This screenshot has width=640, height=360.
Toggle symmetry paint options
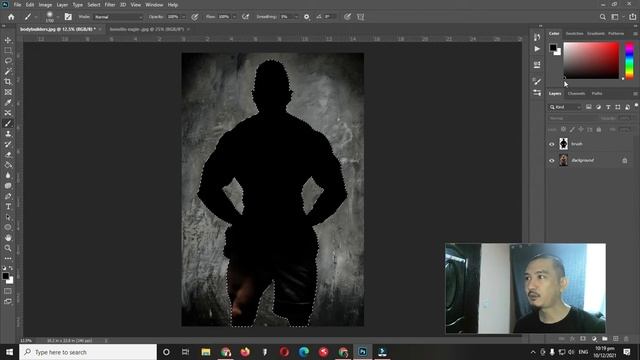[x=360, y=17]
